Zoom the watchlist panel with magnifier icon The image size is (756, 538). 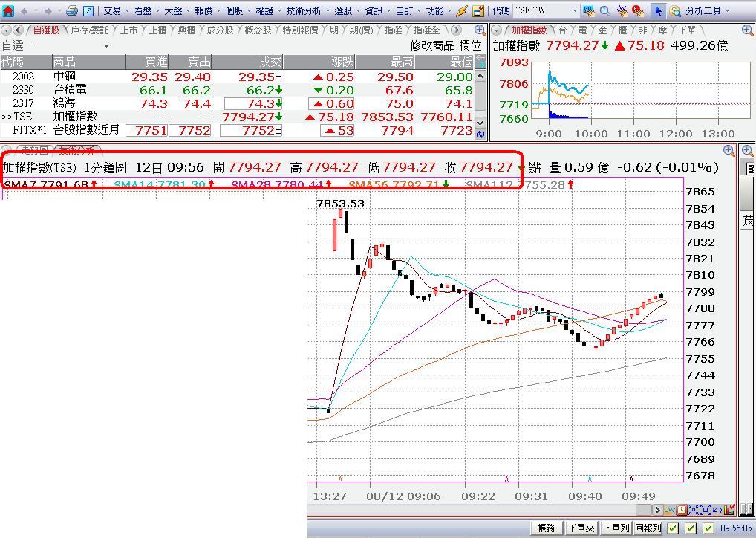(480, 30)
